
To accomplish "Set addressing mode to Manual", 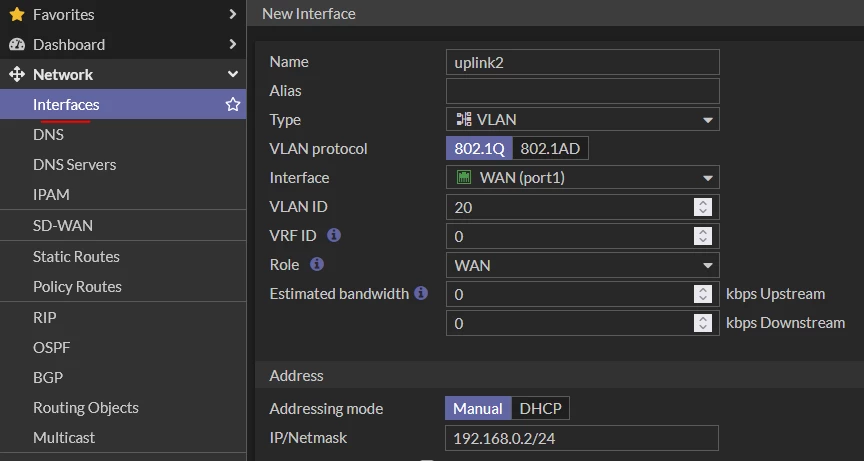I will 478,409.
